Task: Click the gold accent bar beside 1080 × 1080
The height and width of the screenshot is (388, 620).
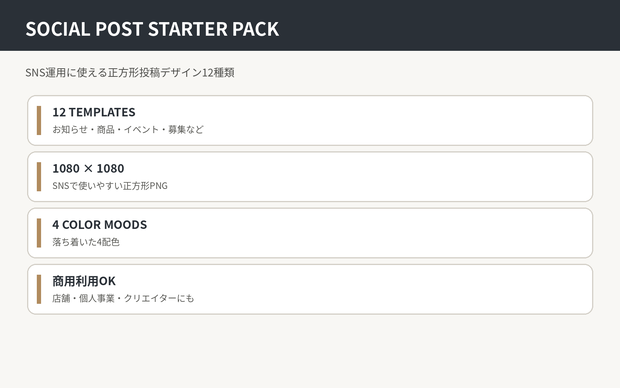Action: point(39,176)
